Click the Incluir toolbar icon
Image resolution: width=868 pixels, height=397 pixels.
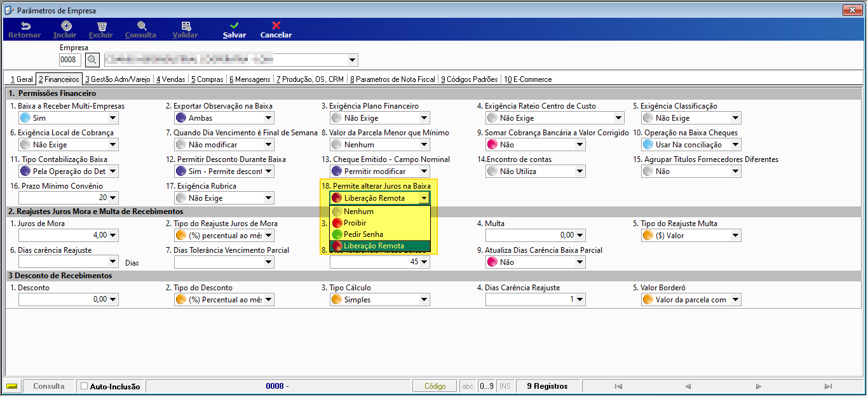click(65, 25)
